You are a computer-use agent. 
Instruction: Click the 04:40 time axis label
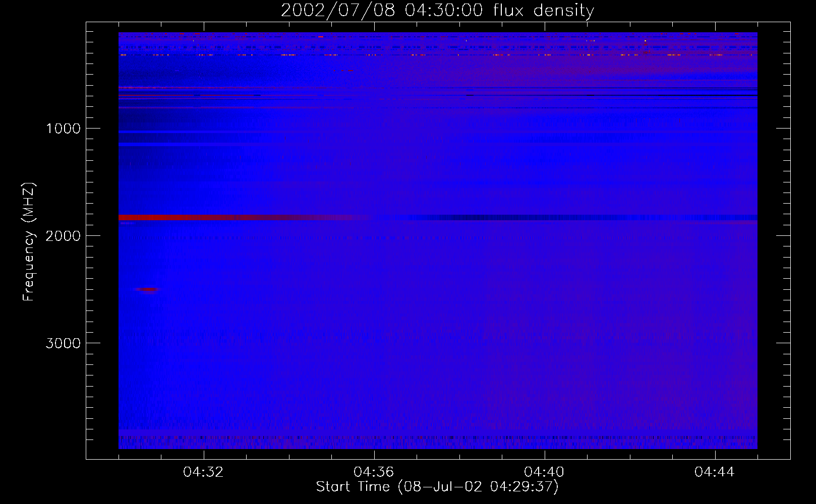544,472
